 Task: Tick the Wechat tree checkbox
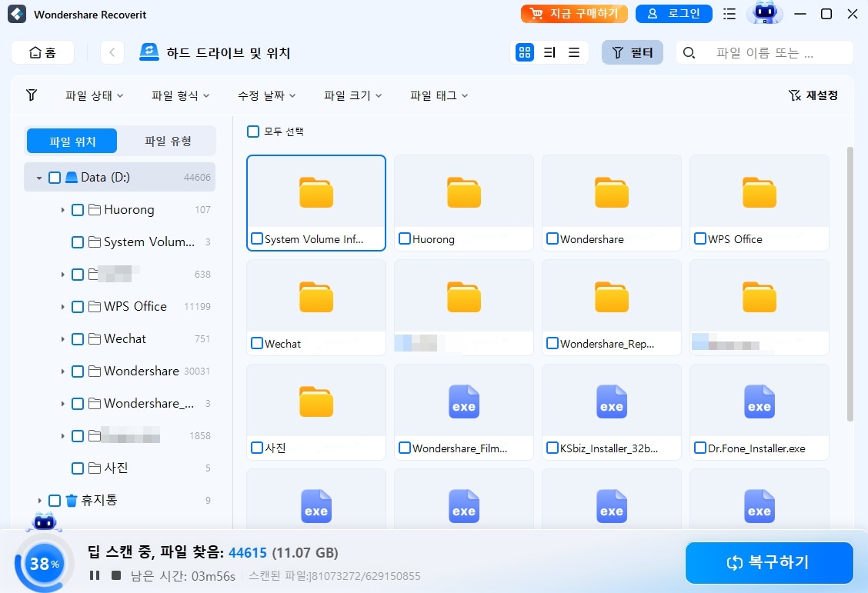coord(78,339)
